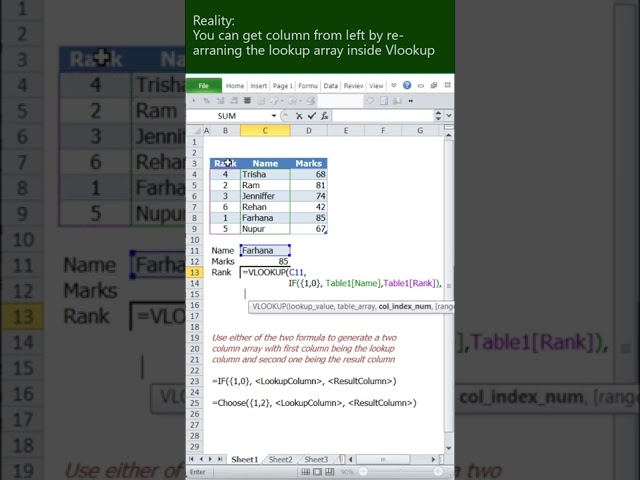
Task: Confirm formula with the checkmark icon
Action: click(x=312, y=116)
